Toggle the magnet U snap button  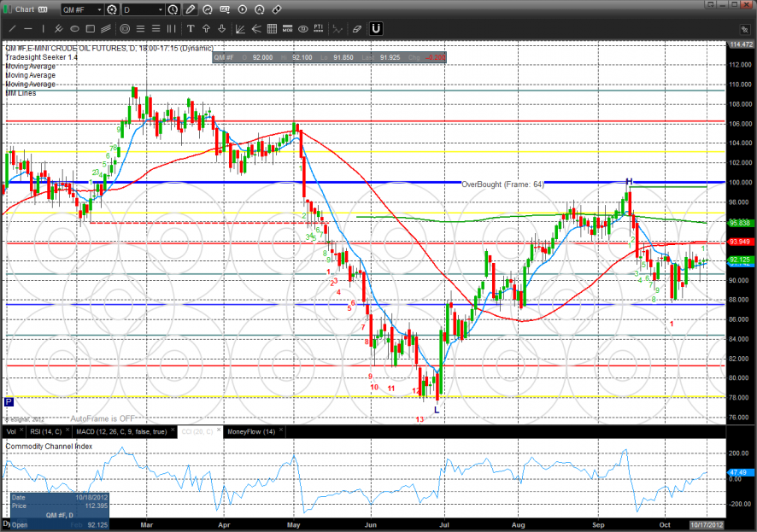[376, 28]
